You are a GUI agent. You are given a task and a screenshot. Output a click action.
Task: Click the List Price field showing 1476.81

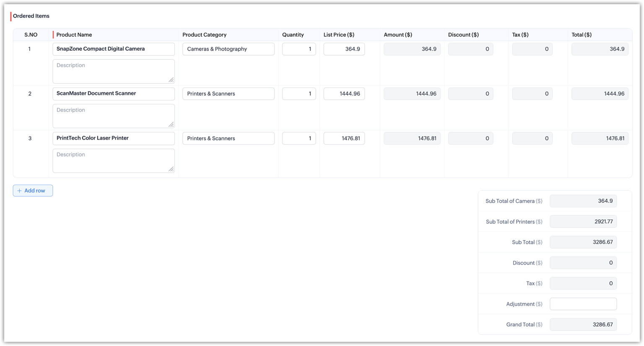(x=344, y=138)
